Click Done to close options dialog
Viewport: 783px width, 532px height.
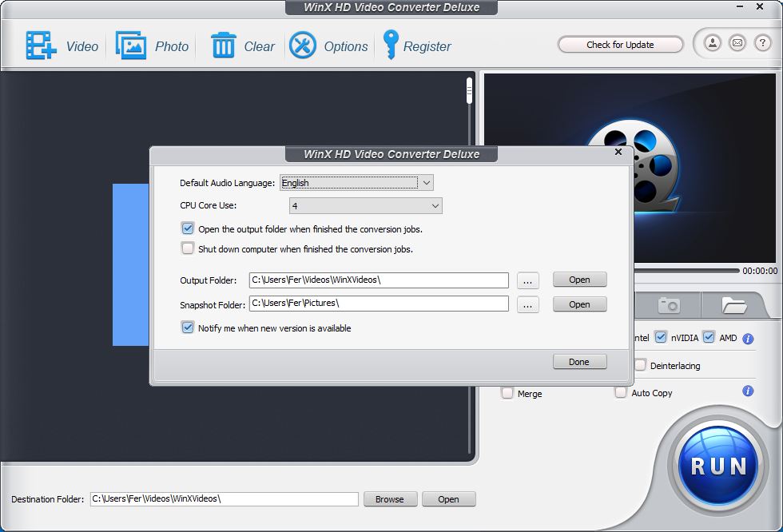tap(580, 362)
